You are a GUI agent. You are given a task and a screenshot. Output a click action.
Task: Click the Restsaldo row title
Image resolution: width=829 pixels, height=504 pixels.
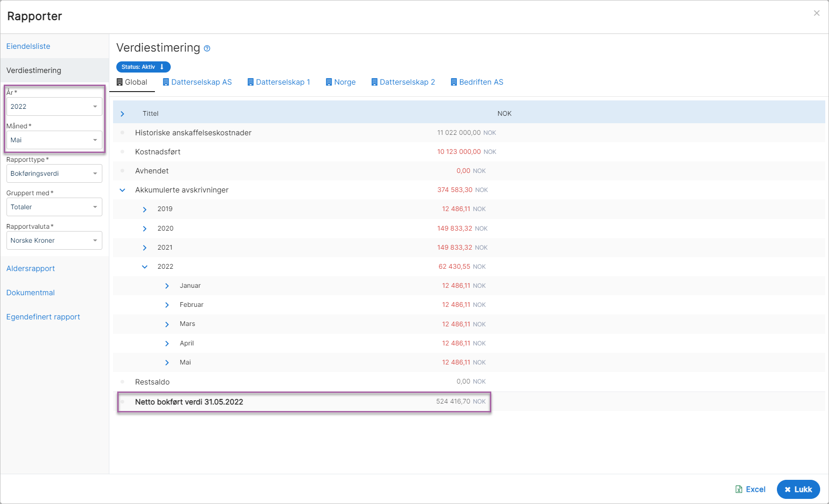(x=152, y=382)
